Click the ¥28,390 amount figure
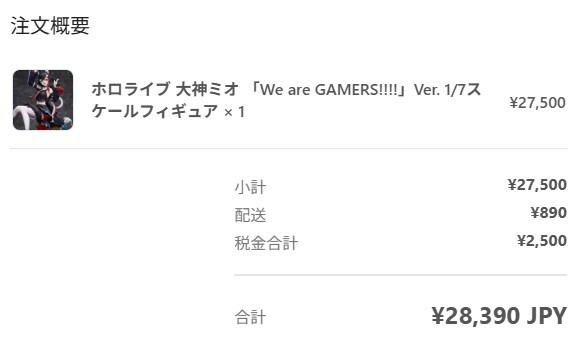This screenshot has height=363, width=581. coord(475,316)
